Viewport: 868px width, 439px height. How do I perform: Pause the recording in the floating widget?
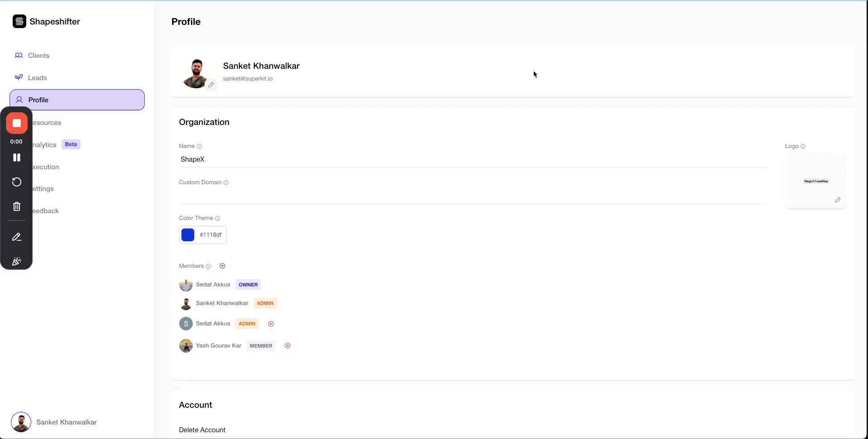[x=16, y=157]
